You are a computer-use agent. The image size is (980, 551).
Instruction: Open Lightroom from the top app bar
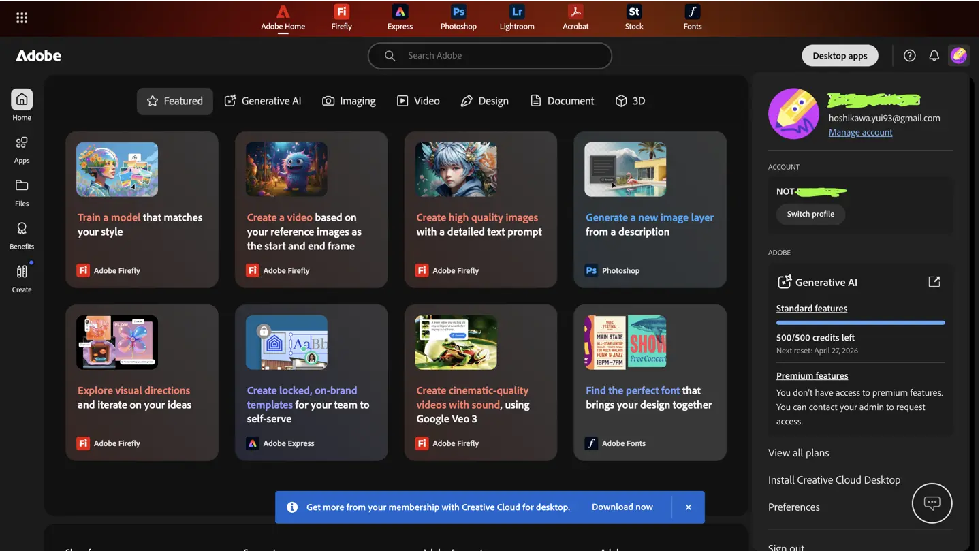click(517, 18)
